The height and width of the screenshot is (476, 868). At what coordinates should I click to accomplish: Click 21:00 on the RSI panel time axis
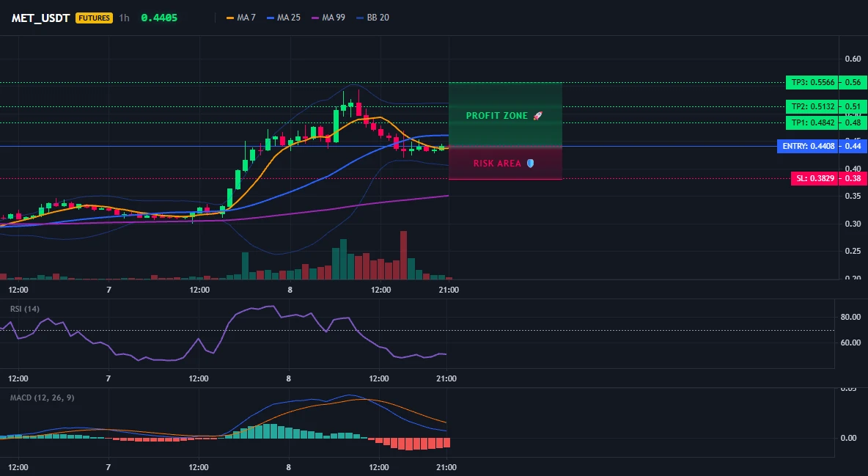[x=446, y=378]
